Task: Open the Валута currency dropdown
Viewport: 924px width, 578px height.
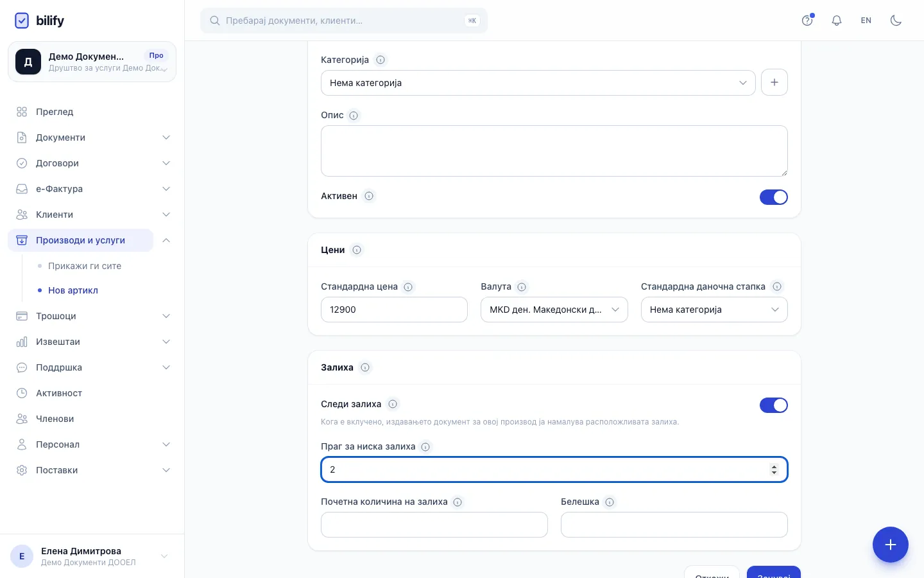Action: pos(554,310)
